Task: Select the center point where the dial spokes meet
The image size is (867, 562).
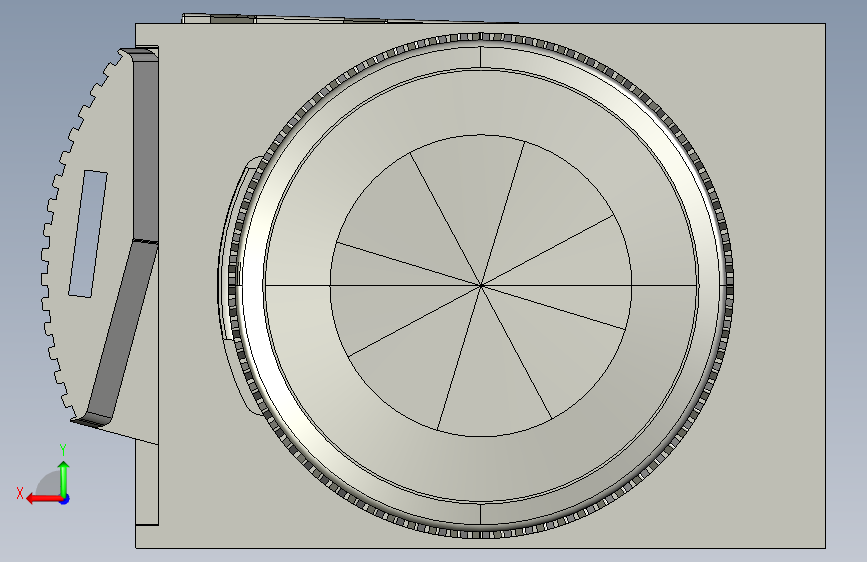Action: pos(481,285)
